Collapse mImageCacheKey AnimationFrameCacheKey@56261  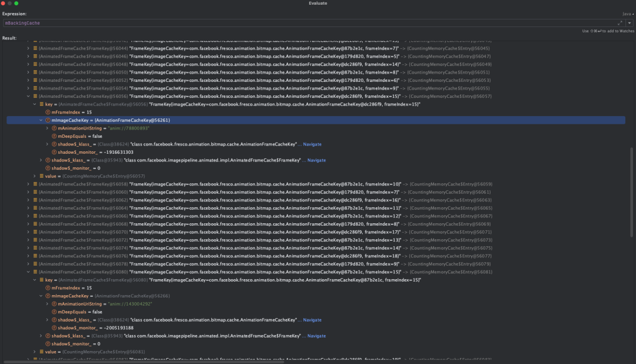pos(41,120)
